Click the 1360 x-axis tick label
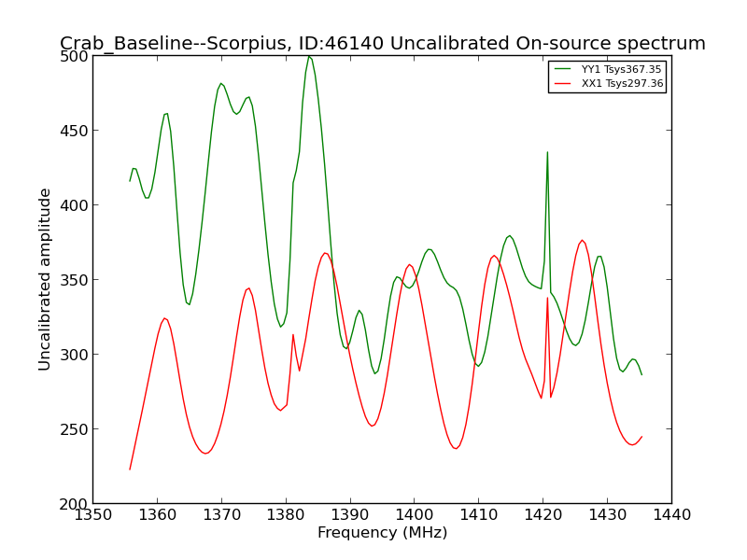The width and height of the screenshot is (747, 560). pyautogui.click(x=157, y=515)
